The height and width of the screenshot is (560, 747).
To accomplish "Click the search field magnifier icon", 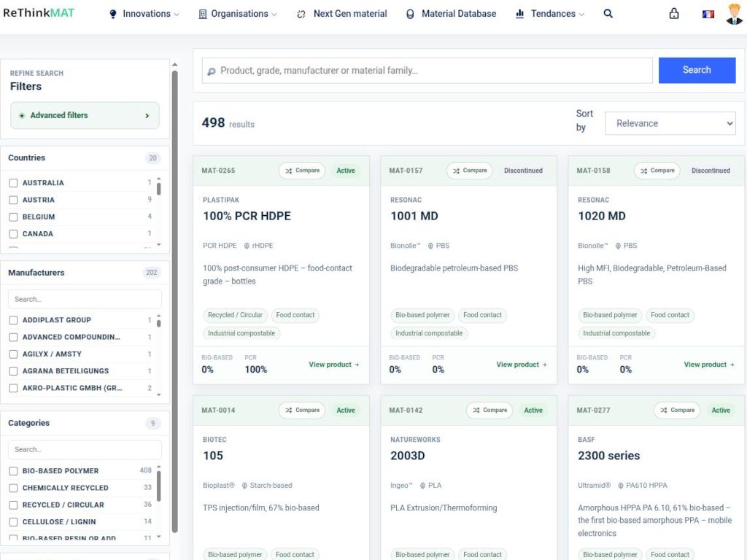I will pyautogui.click(x=212, y=71).
